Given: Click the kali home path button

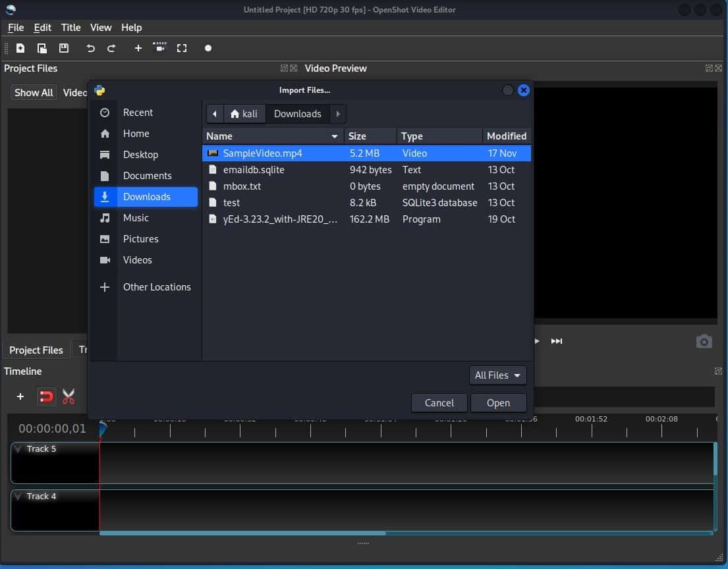Looking at the screenshot, I should tap(244, 114).
